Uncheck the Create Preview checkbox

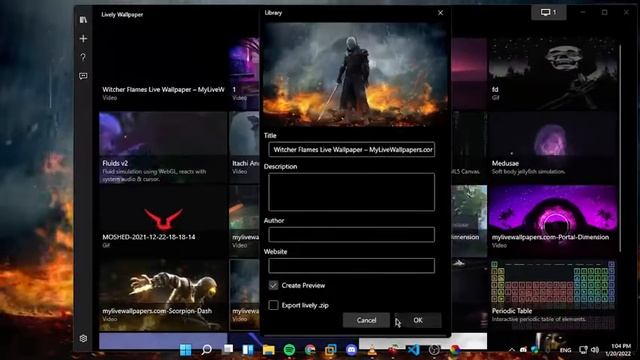point(273,285)
